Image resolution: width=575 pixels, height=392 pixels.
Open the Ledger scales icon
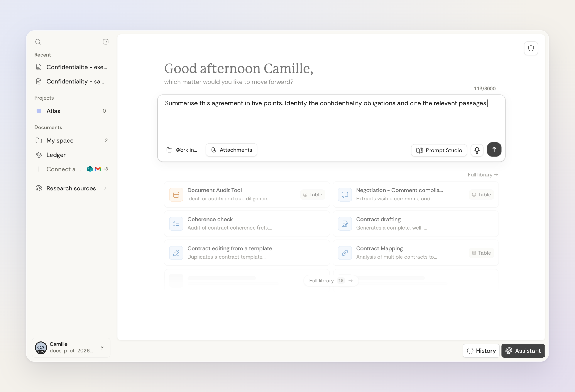tap(39, 155)
